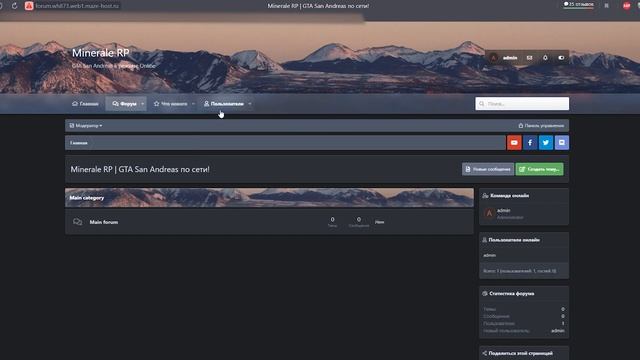
Task: Open the notifications bell icon
Action: coord(545,58)
